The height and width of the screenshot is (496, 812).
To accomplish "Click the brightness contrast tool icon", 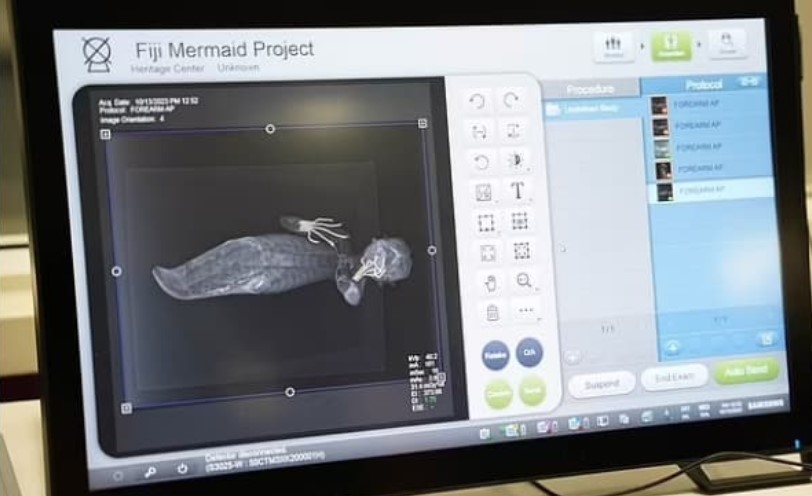I will (516, 161).
